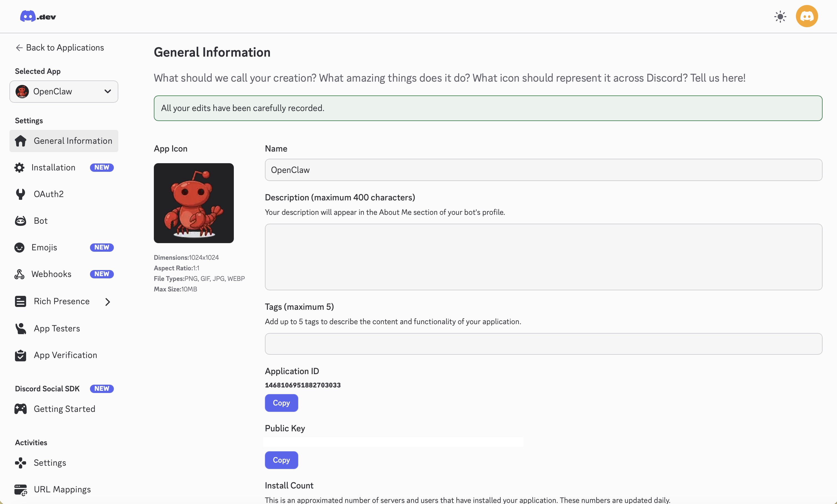Open the OpenClaw selected app dropdown
Viewport: 837px width, 504px height.
64,92
